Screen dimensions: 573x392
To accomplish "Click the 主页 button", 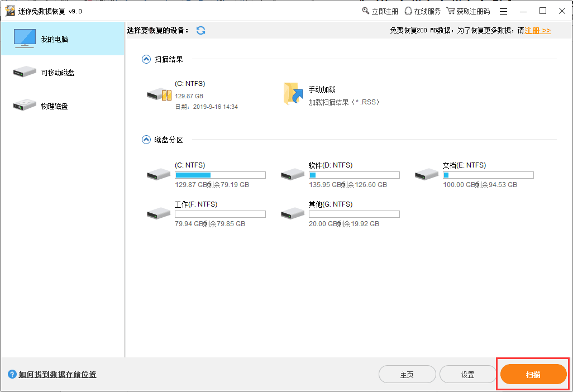I will point(407,375).
